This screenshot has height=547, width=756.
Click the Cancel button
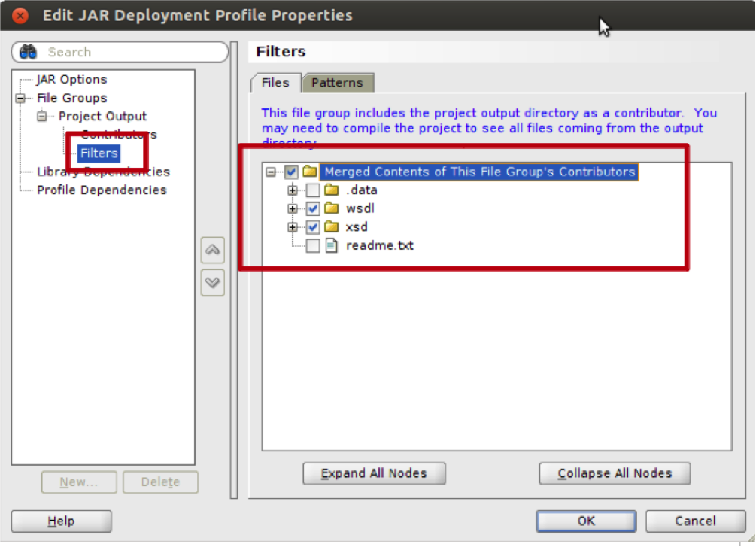click(x=695, y=521)
